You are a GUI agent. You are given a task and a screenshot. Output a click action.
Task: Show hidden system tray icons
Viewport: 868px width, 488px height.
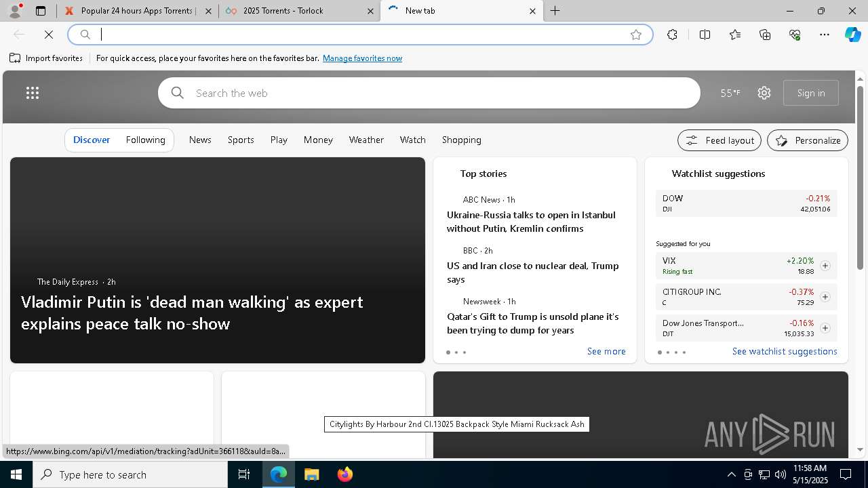[731, 474]
